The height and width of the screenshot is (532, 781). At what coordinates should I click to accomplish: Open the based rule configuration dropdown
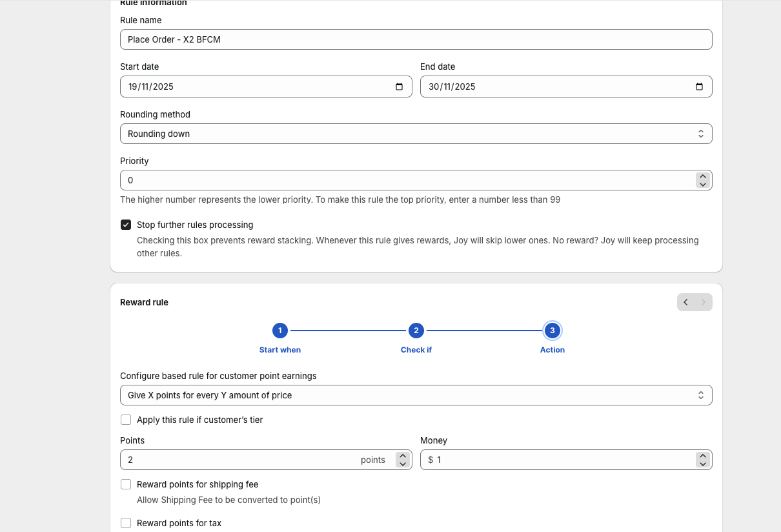(x=416, y=395)
